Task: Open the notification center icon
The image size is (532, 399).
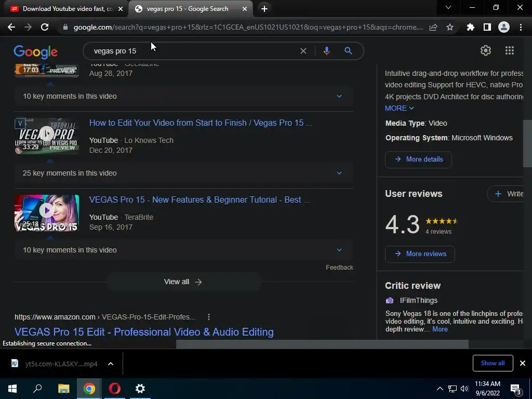Action: (x=516, y=389)
